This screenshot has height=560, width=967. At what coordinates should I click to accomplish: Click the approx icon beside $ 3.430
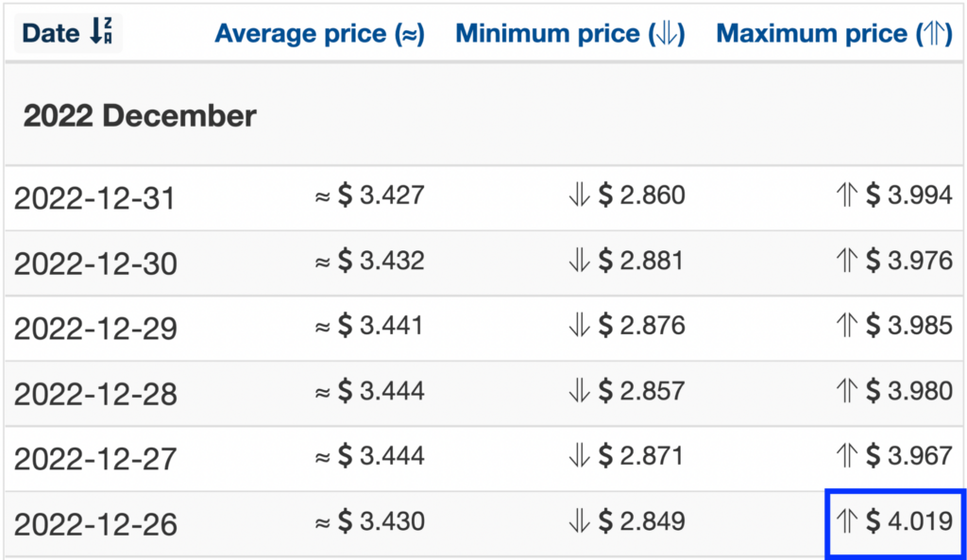[322, 523]
